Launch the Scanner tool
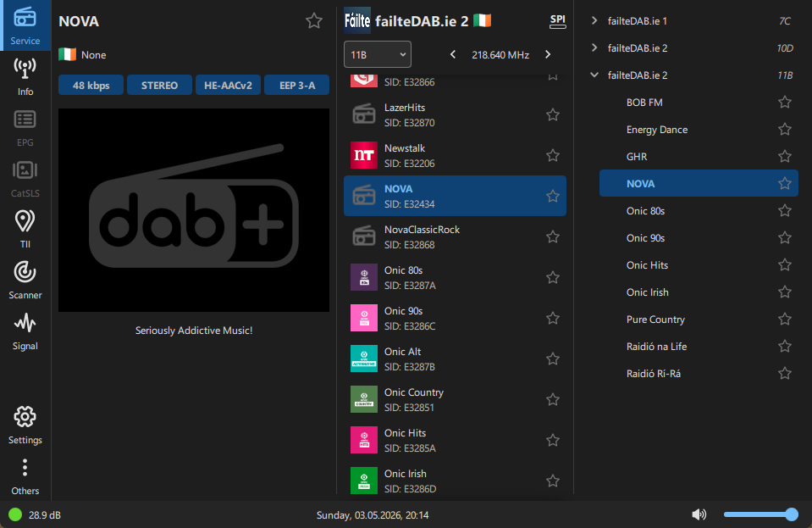Viewport: 812px width, 528px height. 25,281
